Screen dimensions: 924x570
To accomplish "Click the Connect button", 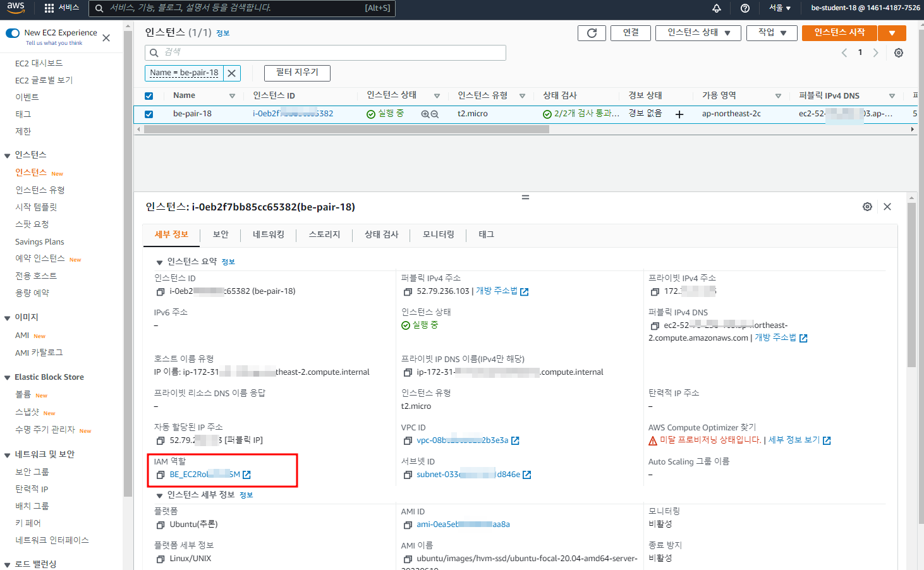I will [x=631, y=33].
